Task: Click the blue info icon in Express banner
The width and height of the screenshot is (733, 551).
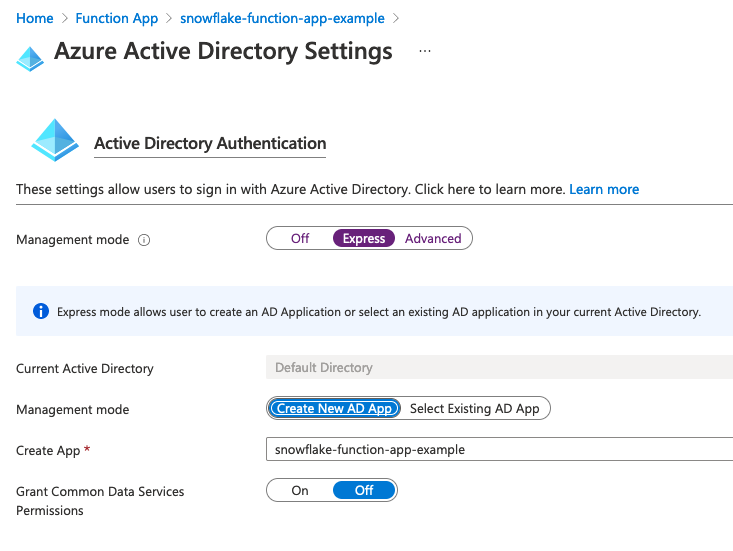Action: 41,311
